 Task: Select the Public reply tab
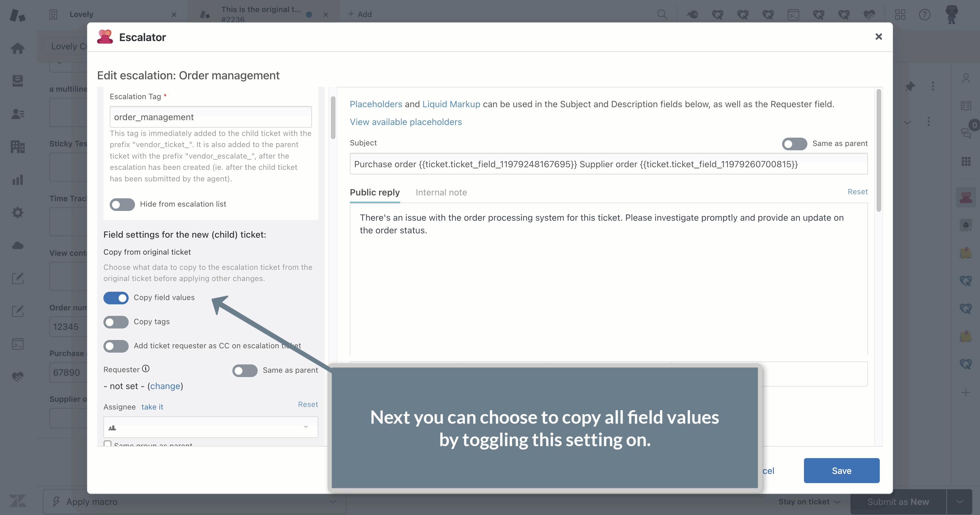click(x=374, y=193)
